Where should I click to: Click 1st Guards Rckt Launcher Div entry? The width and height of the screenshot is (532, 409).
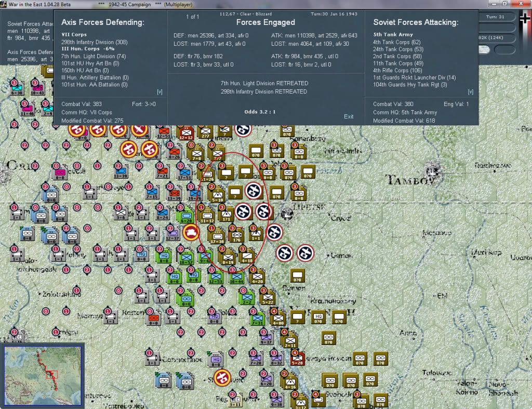(414, 78)
